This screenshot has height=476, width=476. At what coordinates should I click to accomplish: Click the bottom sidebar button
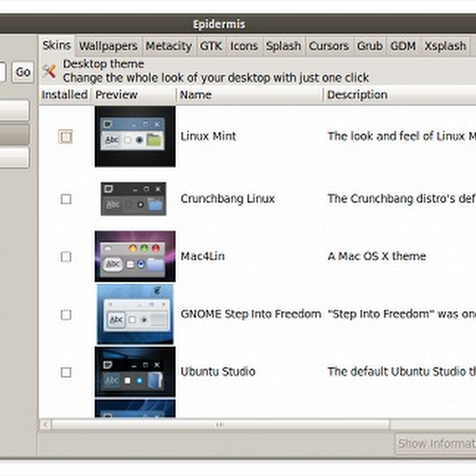coord(14,158)
